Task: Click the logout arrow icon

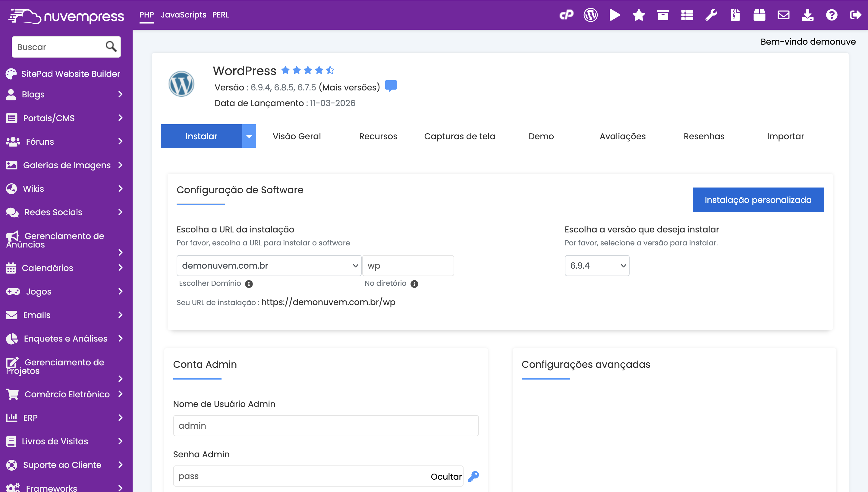Action: (x=855, y=15)
